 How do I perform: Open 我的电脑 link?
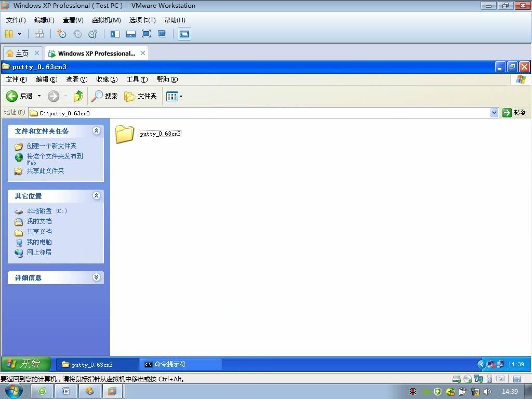(39, 242)
